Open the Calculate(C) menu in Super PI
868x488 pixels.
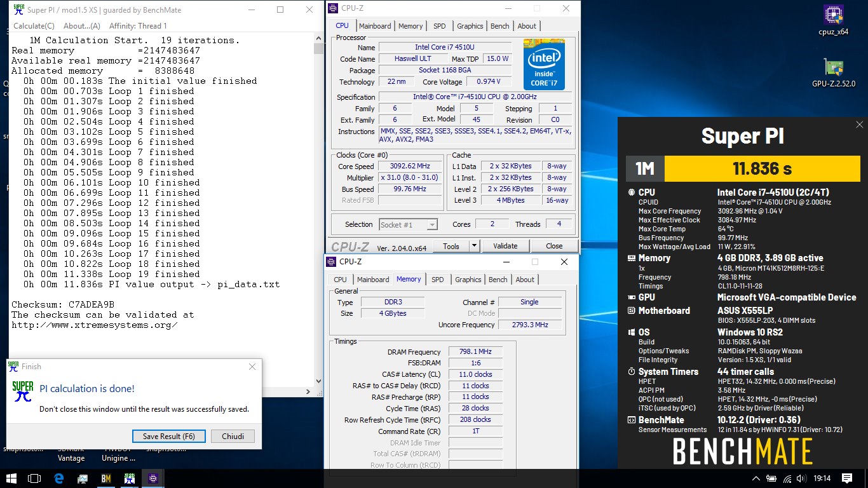(34, 26)
